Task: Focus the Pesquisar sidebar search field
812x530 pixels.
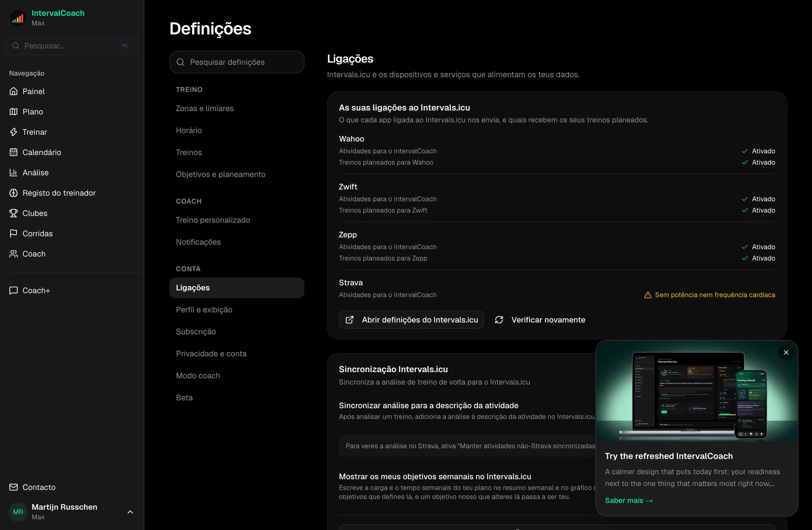Action: [x=72, y=46]
